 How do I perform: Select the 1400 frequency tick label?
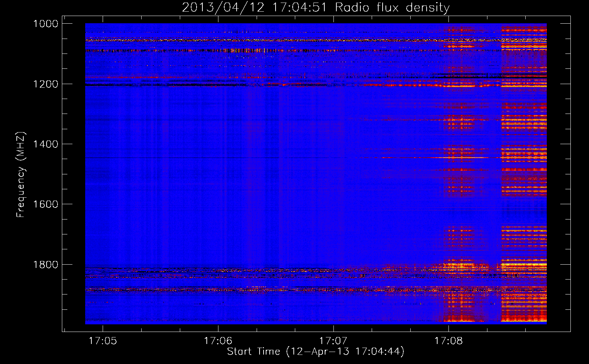click(x=46, y=144)
